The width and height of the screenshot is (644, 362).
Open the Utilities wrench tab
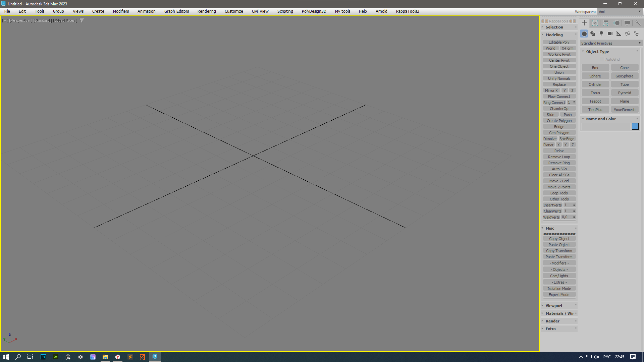tap(638, 23)
